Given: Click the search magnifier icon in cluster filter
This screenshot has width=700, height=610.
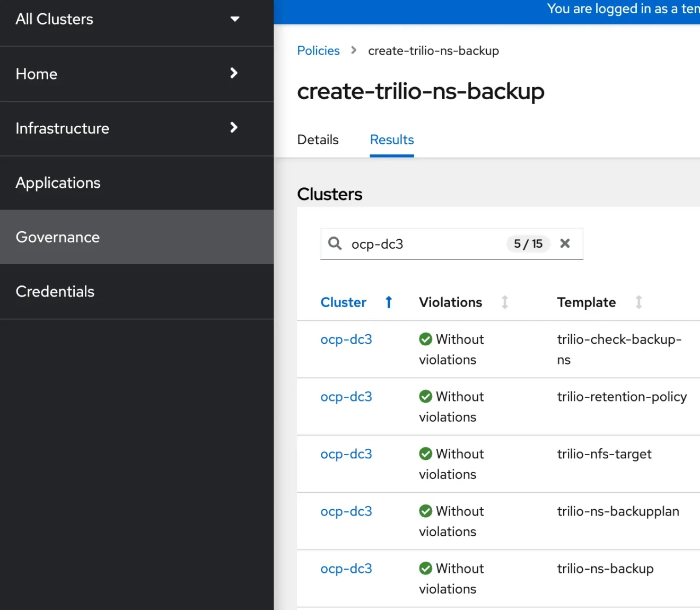Looking at the screenshot, I should coord(335,243).
